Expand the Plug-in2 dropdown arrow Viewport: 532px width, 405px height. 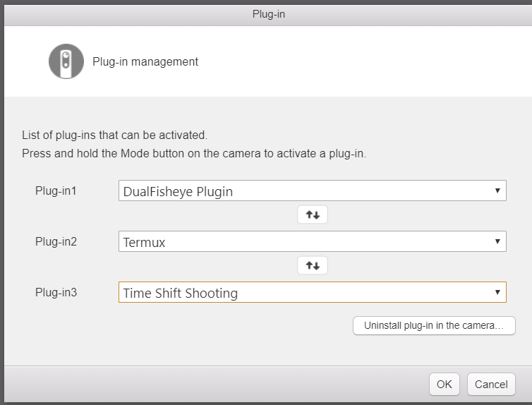coord(497,241)
